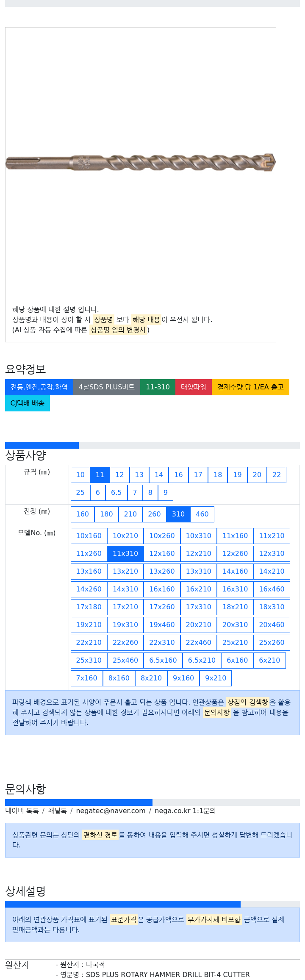305x980 pixels.
Task: Click the CJ택배 배송 shipping tag
Action: click(28, 403)
